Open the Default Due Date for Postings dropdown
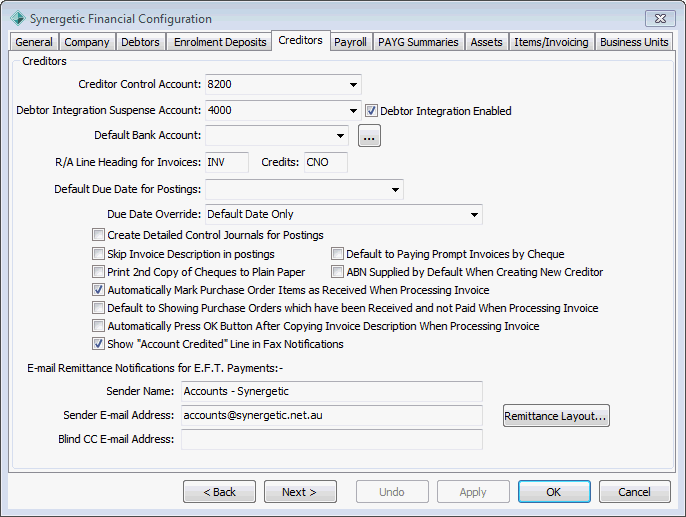The width and height of the screenshot is (686, 517). coord(395,189)
